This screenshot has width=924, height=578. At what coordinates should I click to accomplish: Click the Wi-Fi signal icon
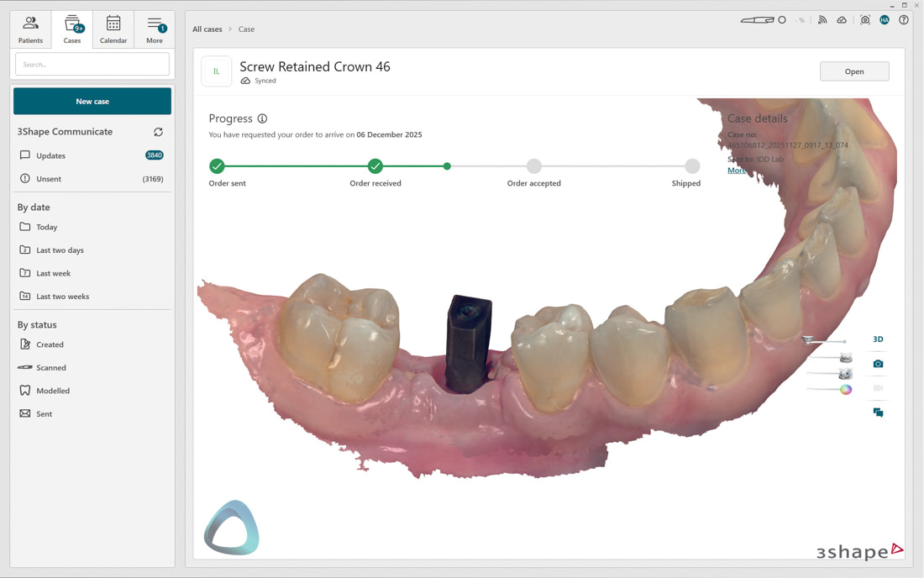822,19
